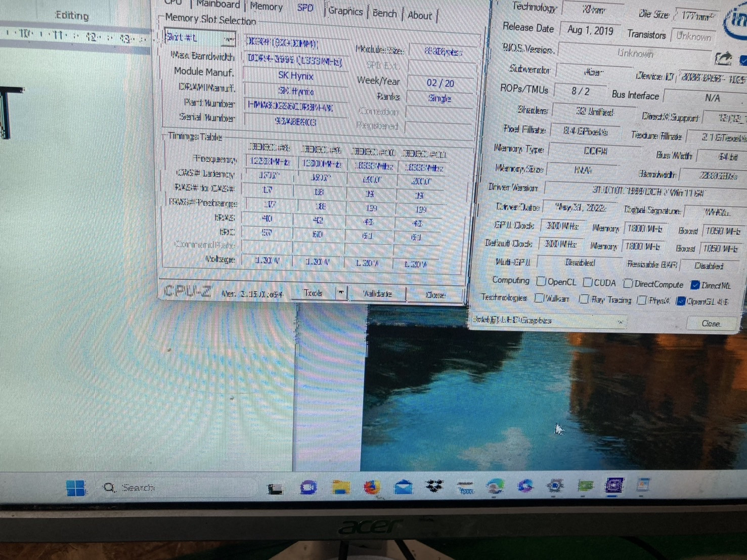Click the Module Manuf. SK Hynix value
This screenshot has height=560, width=747.
[296, 76]
